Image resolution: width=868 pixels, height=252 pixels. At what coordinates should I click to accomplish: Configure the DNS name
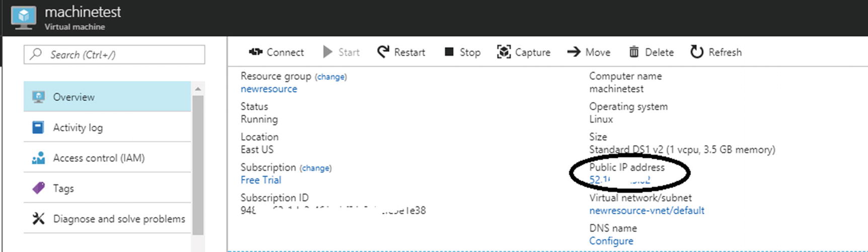pyautogui.click(x=611, y=241)
